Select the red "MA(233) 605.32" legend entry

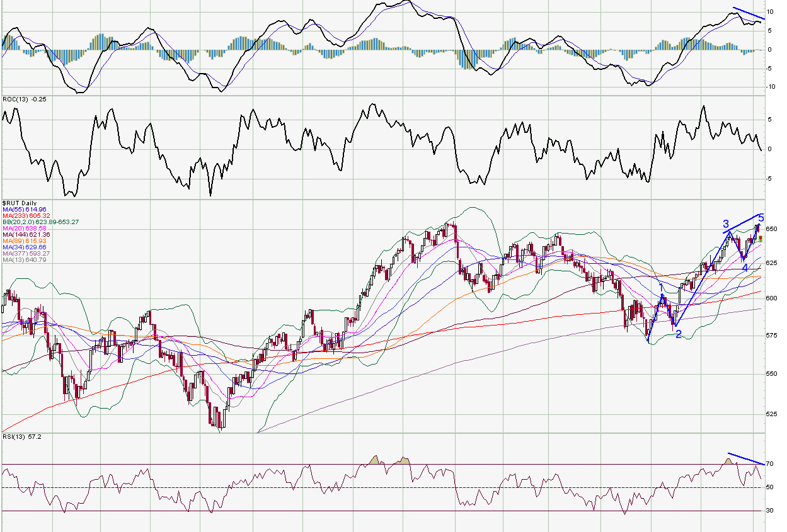pyautogui.click(x=26, y=215)
